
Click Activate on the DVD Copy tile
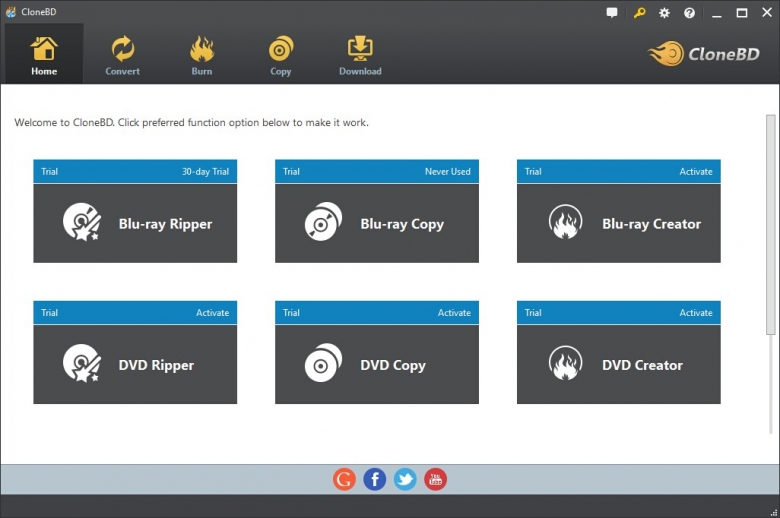454,313
